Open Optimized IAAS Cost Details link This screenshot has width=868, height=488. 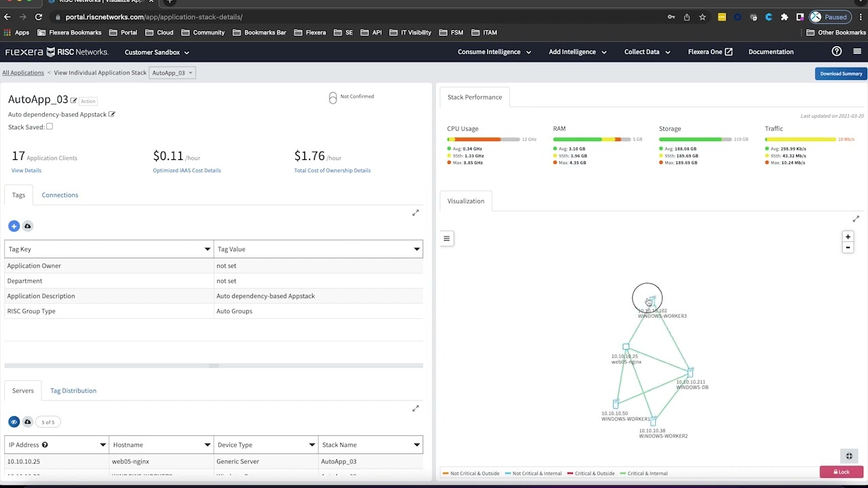[x=187, y=171]
